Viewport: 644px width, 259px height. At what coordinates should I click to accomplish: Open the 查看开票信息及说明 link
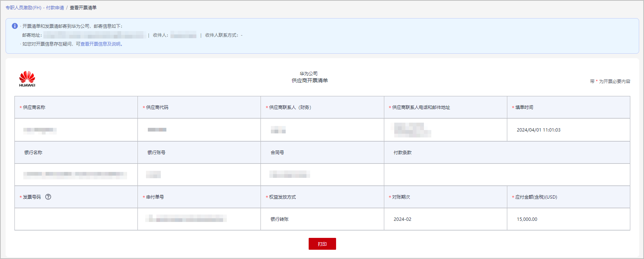click(101, 44)
